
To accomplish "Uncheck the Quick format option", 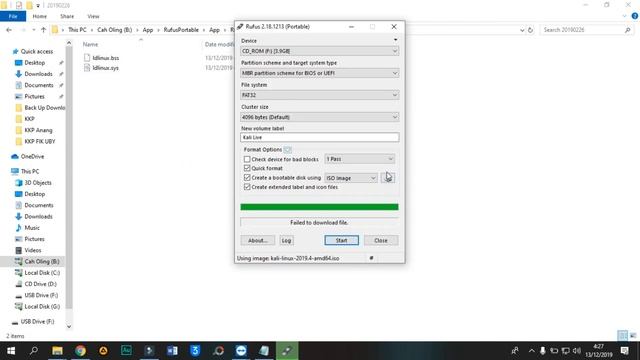I will (247, 168).
